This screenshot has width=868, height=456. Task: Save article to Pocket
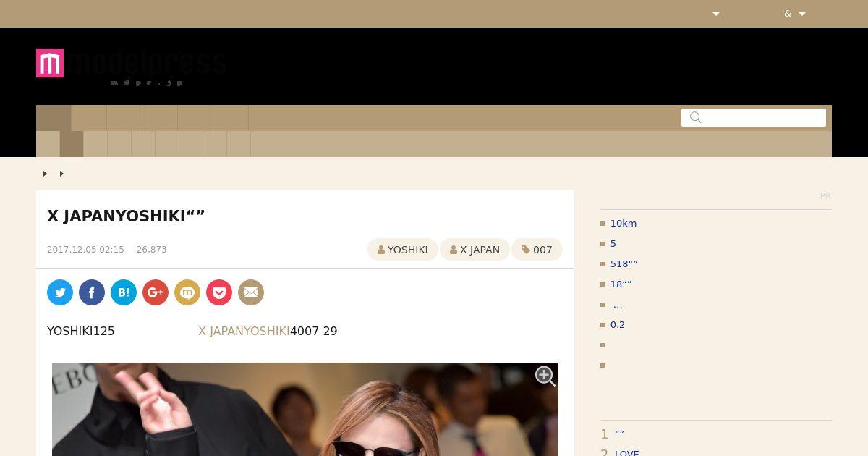pyautogui.click(x=219, y=292)
